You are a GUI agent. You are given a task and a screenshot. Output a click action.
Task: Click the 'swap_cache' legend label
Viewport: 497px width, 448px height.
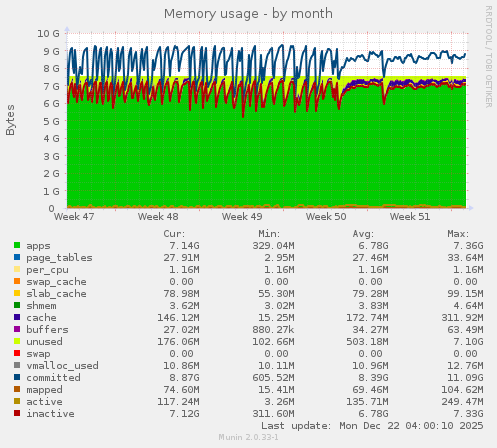[56, 282]
